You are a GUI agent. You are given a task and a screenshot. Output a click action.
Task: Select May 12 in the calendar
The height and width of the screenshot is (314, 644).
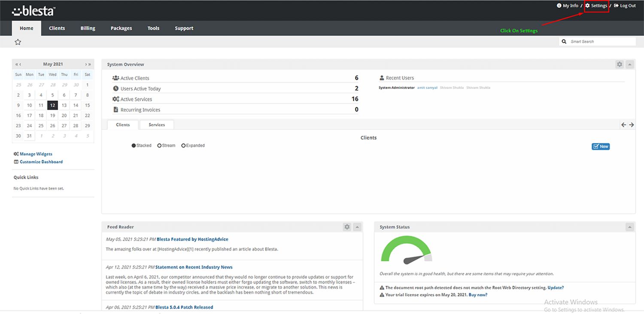[52, 105]
